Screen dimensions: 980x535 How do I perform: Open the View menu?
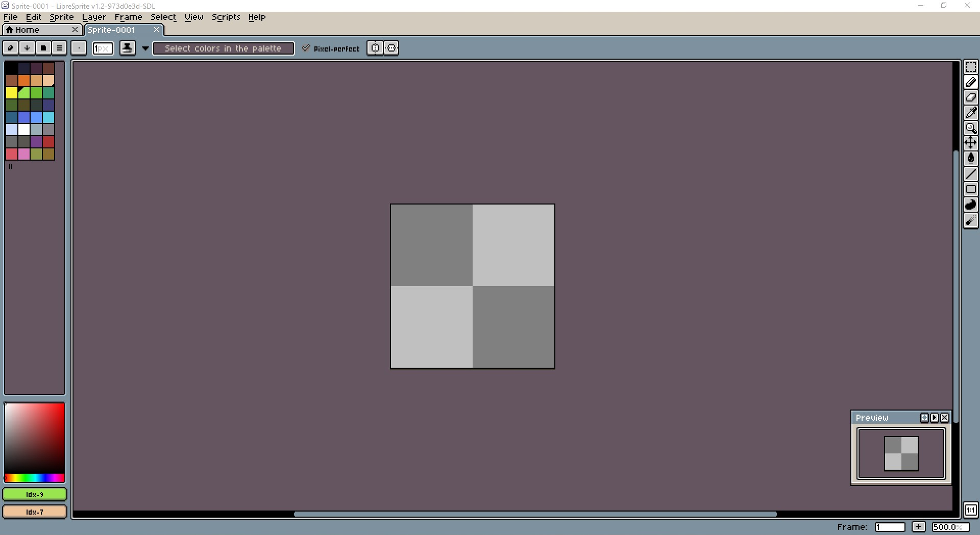pyautogui.click(x=194, y=17)
